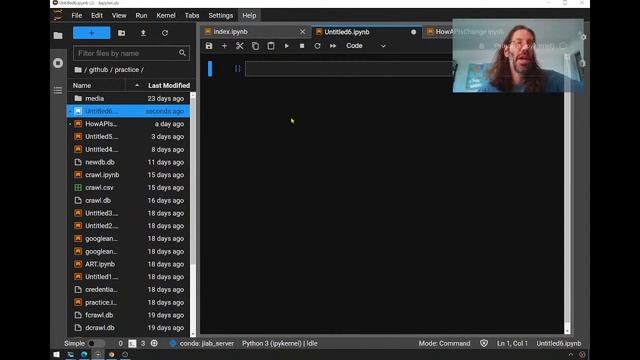This screenshot has width=640, height=360.
Task: Open the Kernel menu
Action: pos(166,16)
